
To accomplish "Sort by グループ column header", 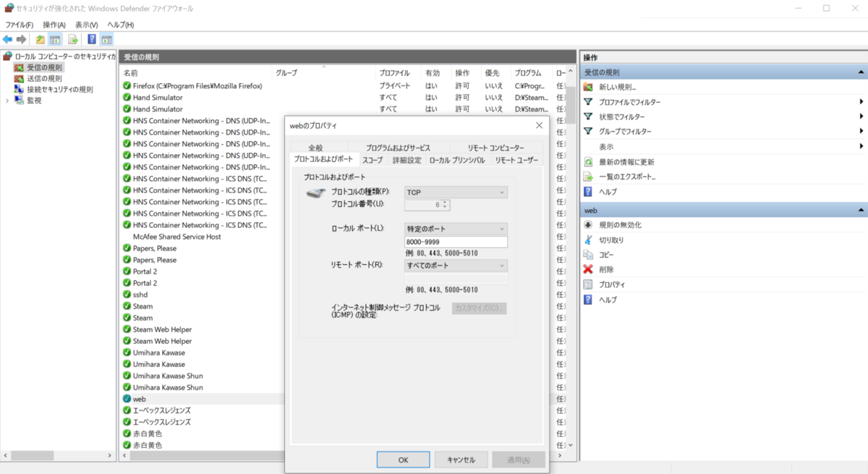I will (x=323, y=73).
